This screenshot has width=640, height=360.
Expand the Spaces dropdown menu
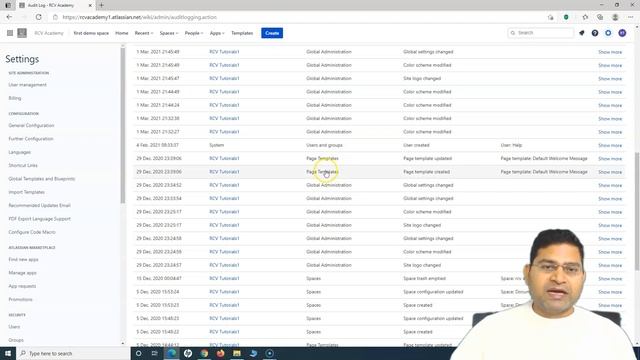(169, 33)
